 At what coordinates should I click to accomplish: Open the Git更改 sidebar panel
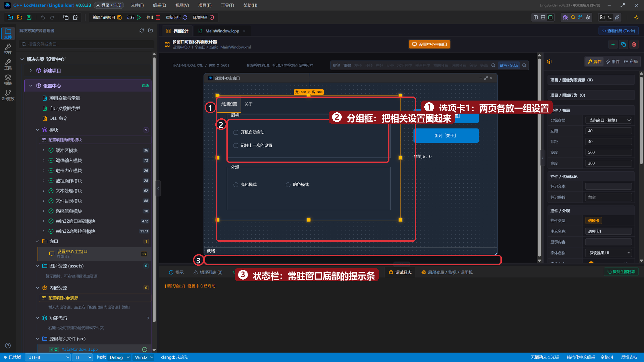tap(8, 95)
